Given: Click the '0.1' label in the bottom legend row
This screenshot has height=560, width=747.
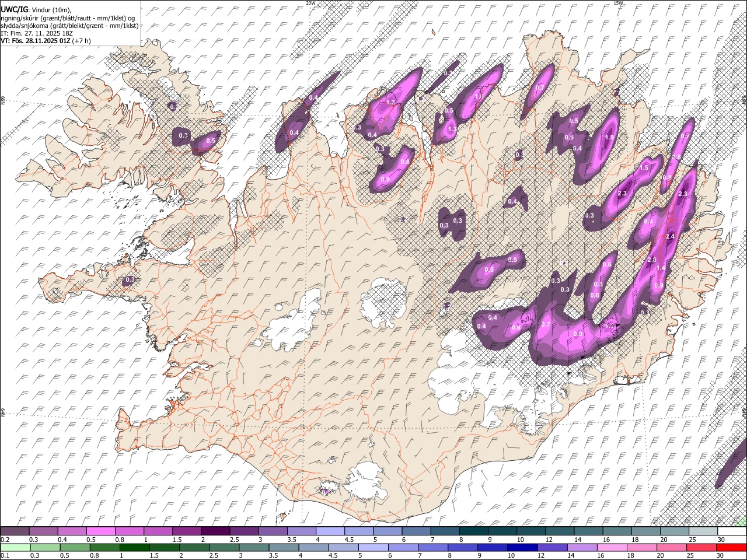Looking at the screenshot, I should [5, 555].
